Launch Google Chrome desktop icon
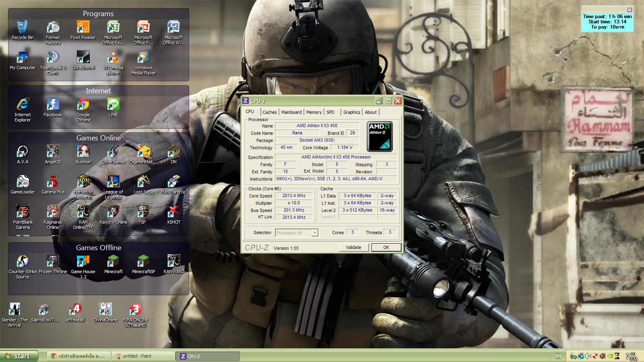This screenshot has width=644, height=362. coord(83,110)
